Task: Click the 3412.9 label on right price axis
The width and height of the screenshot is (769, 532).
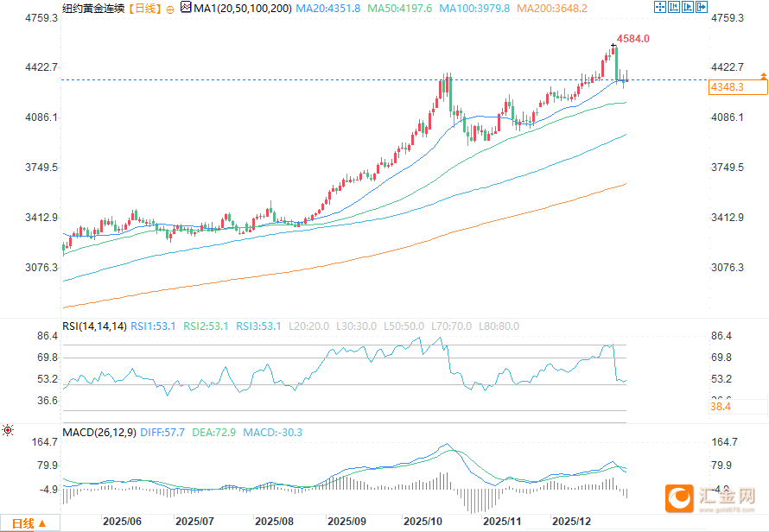Action: (x=728, y=218)
